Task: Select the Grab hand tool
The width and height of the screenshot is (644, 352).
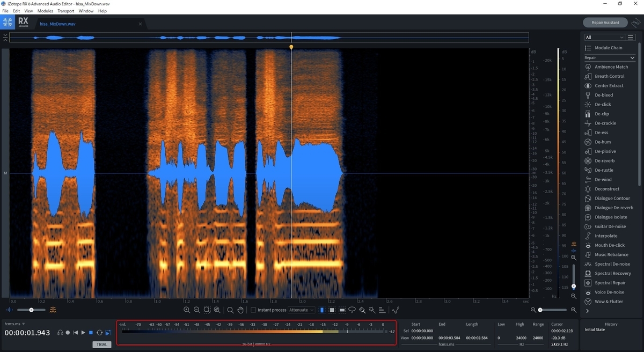Action: click(240, 310)
